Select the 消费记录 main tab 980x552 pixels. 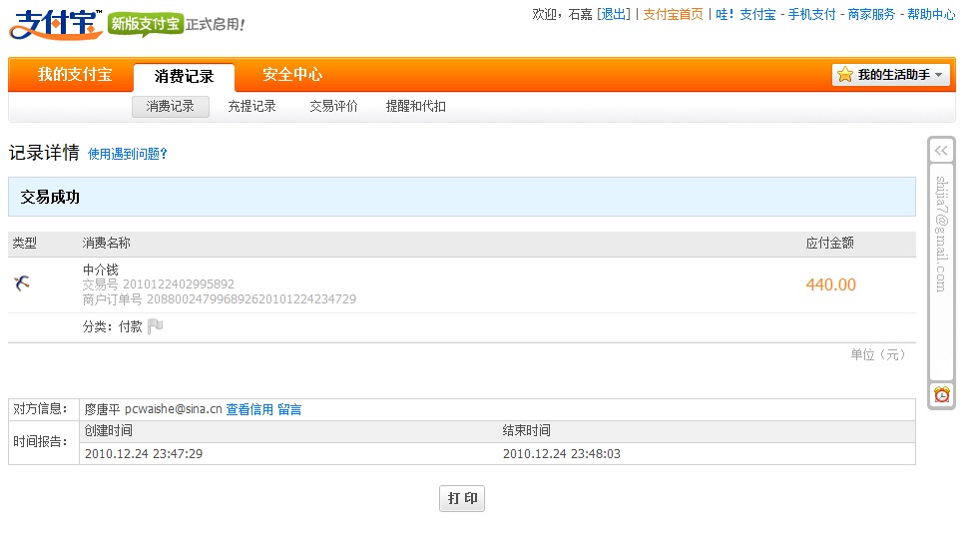coord(184,76)
